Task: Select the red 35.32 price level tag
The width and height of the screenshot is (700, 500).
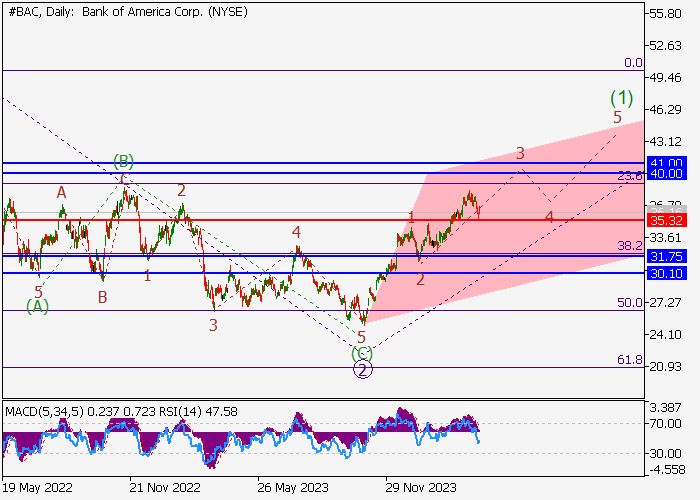Action: (x=666, y=220)
